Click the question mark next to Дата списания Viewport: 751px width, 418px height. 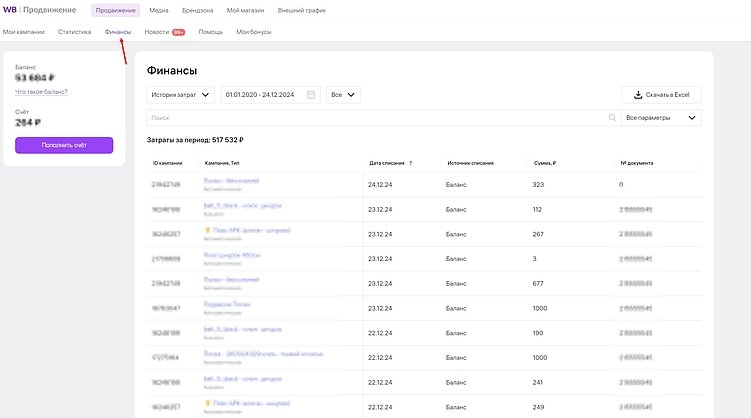[x=410, y=163]
